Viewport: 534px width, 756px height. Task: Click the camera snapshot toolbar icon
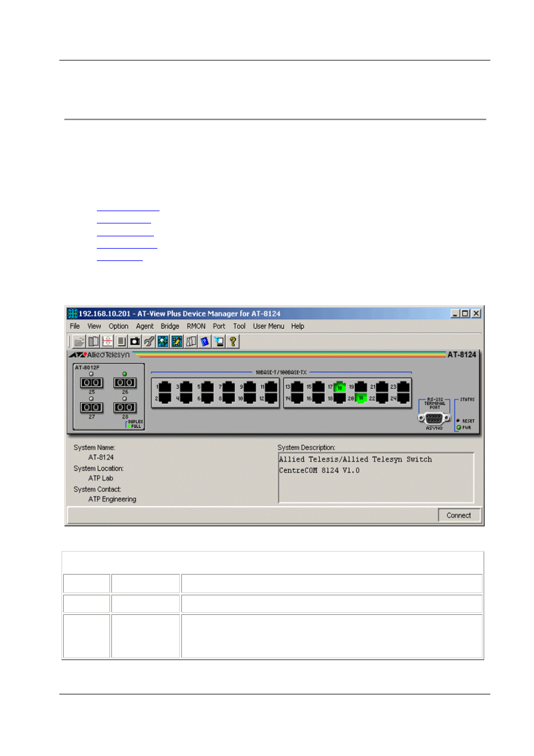click(135, 341)
